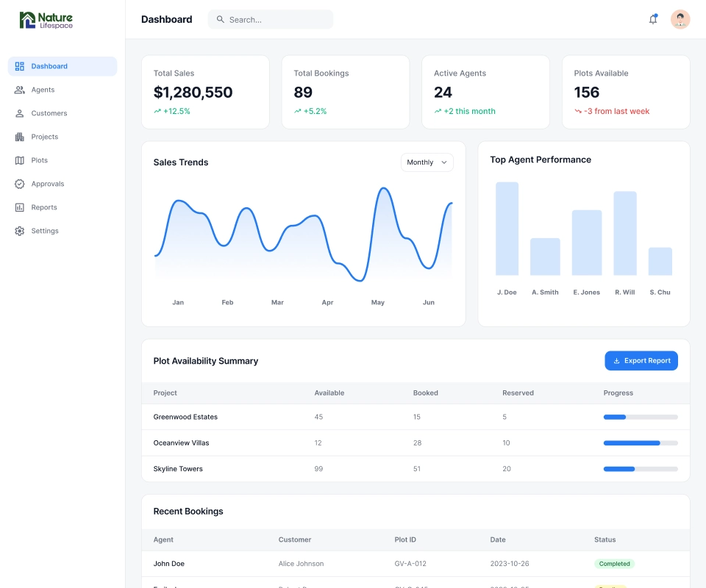Click the Progress column header
The height and width of the screenshot is (588, 706).
point(618,392)
